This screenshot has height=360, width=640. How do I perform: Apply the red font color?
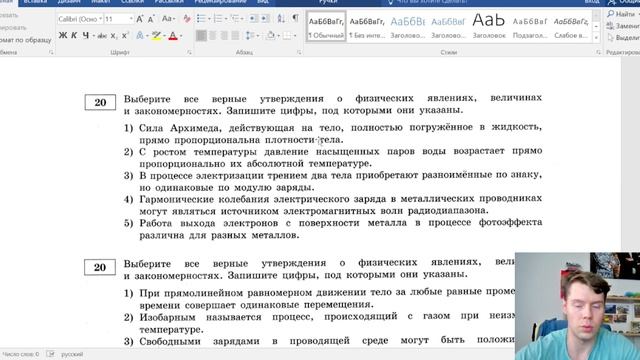[173, 36]
